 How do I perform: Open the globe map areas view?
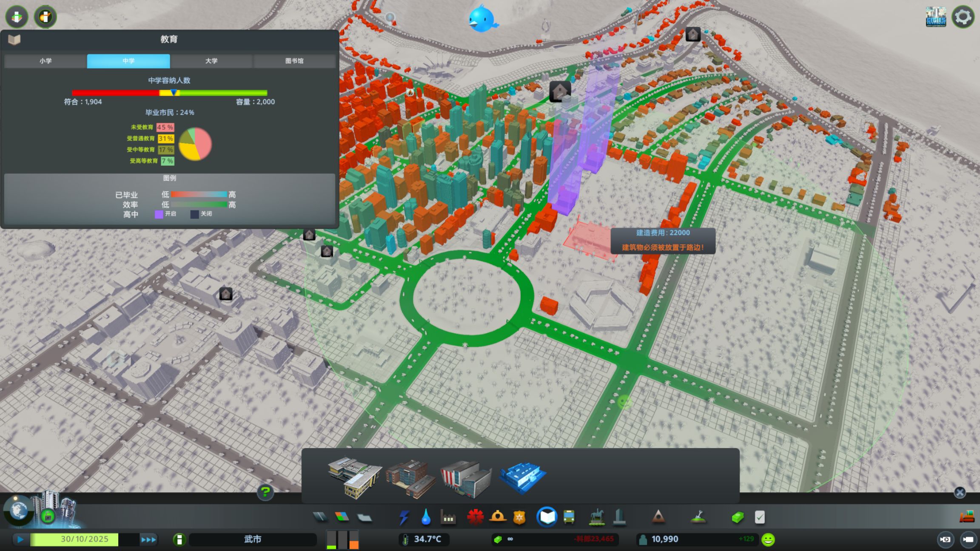(x=18, y=511)
